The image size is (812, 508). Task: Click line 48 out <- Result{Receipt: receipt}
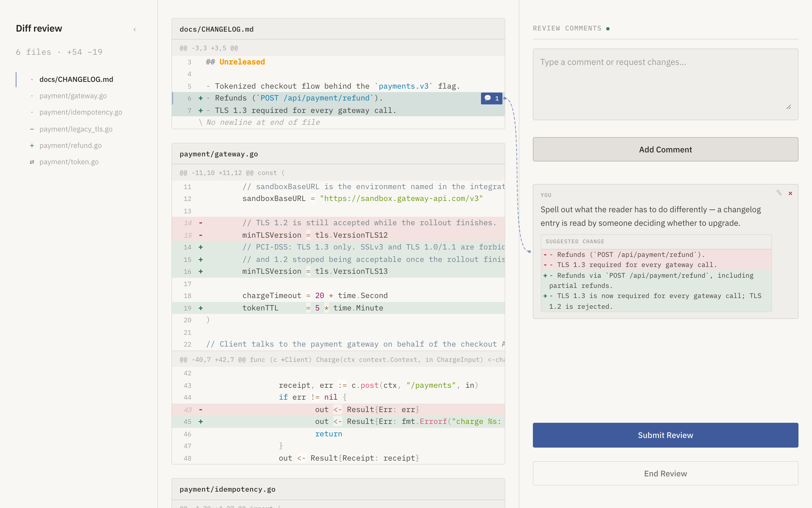coord(338,458)
